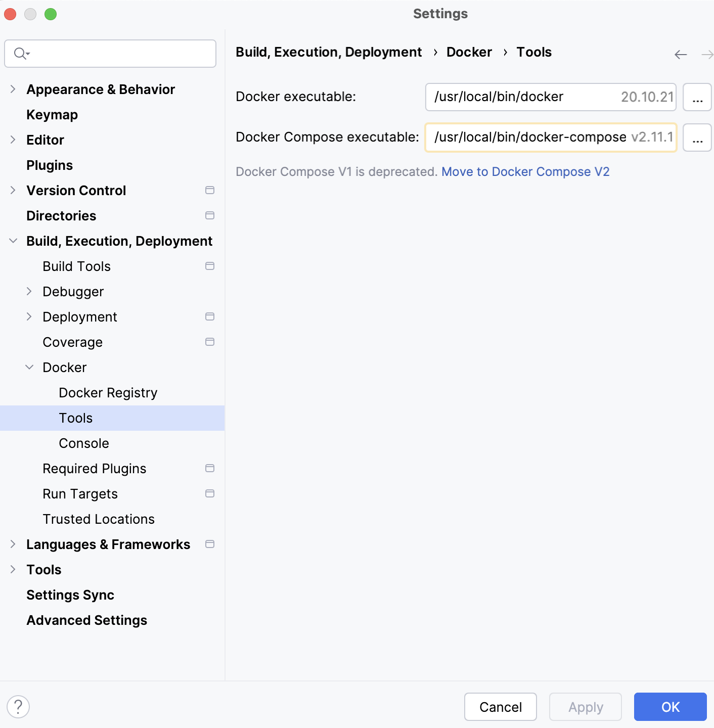This screenshot has width=714, height=728.
Task: Edit the Docker Compose executable path field
Action: click(551, 138)
